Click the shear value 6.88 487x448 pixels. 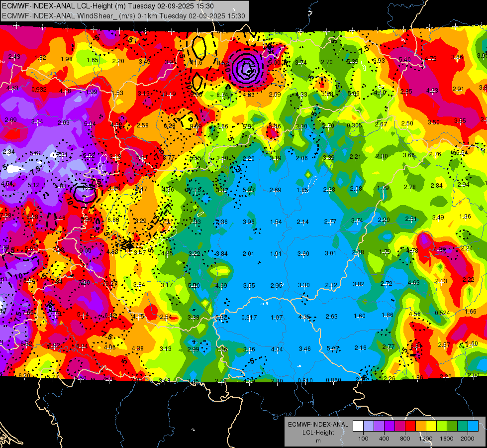(113, 220)
